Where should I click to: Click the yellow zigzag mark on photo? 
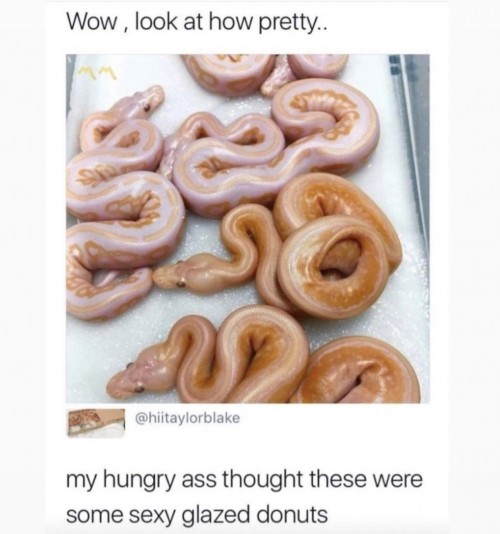(97, 73)
